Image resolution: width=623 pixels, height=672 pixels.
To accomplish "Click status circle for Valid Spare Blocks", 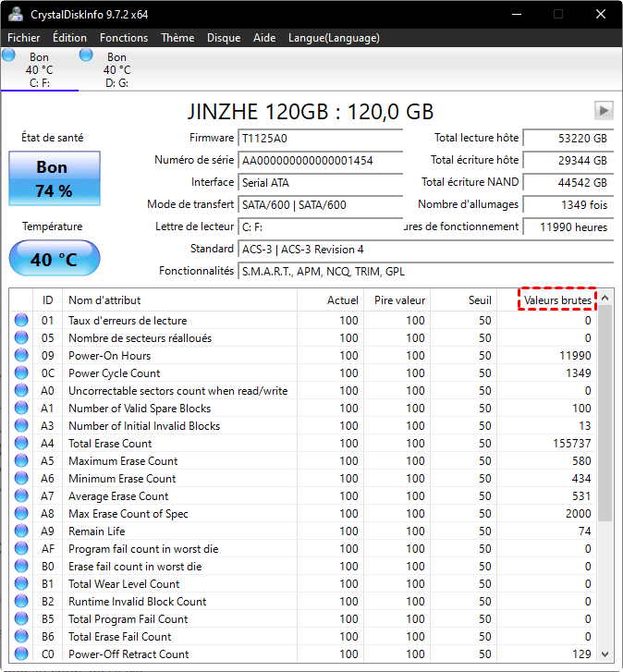I will (x=21, y=408).
